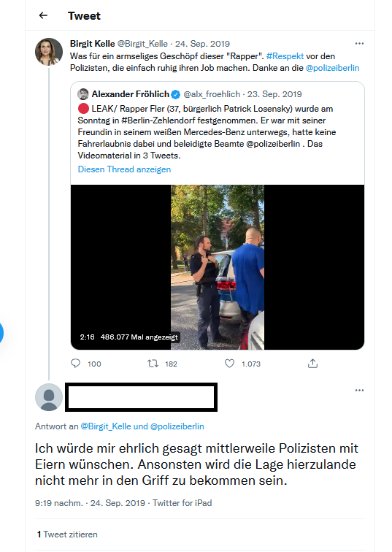
Task: Open the gray default avatar of the replier
Action: 49,397
